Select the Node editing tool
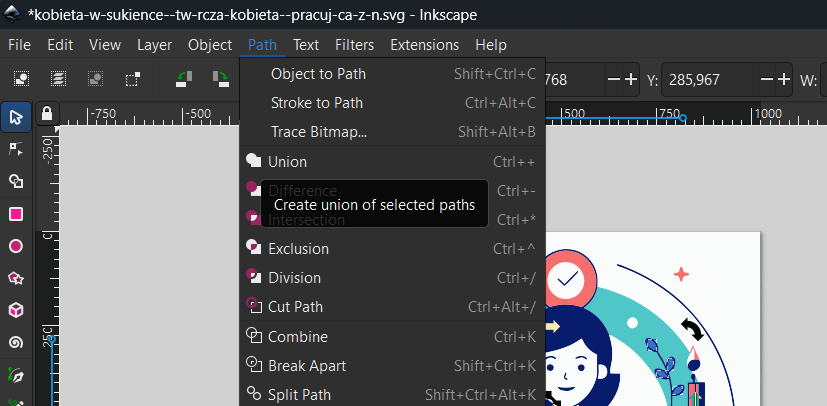This screenshot has width=827, height=406. coord(16,149)
